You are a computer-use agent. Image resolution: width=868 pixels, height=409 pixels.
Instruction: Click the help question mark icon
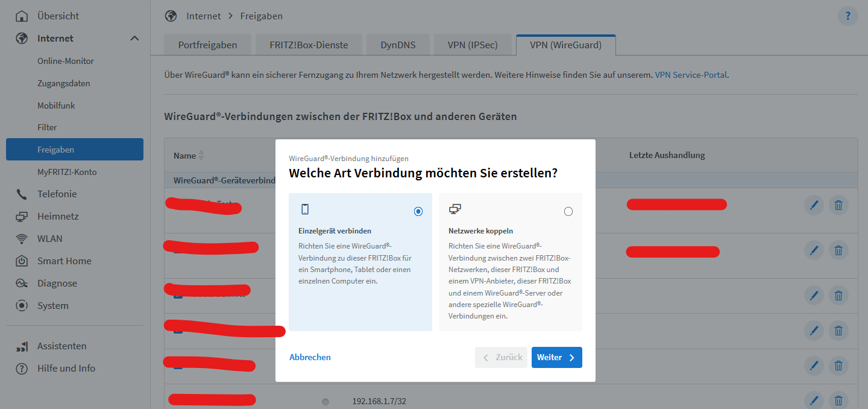point(848,16)
